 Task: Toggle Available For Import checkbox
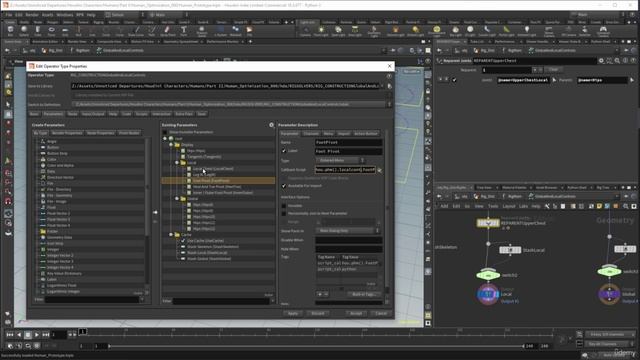tap(284, 186)
